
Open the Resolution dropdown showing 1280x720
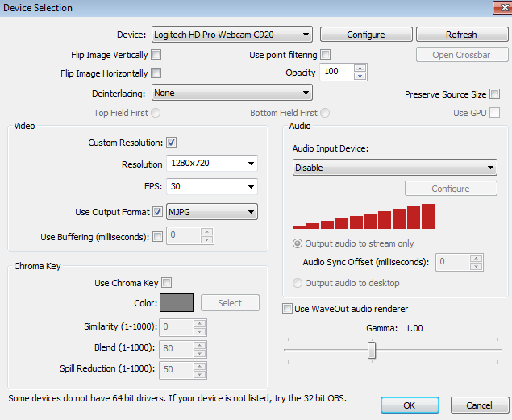click(x=212, y=163)
